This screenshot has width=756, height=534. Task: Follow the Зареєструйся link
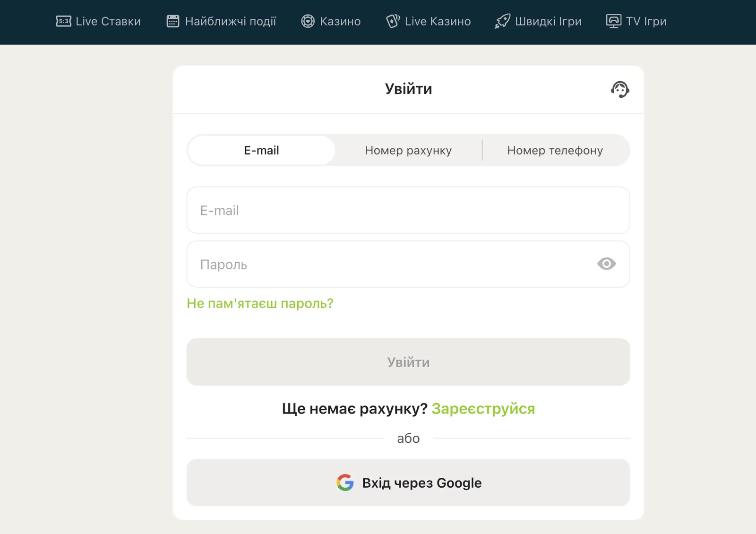tap(483, 409)
